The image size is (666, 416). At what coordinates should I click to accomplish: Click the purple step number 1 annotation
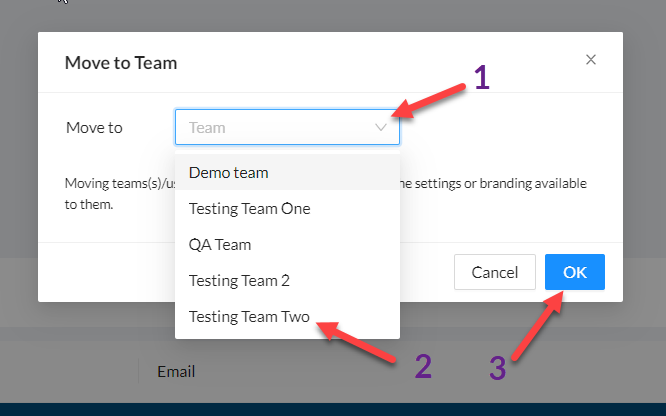tap(482, 77)
